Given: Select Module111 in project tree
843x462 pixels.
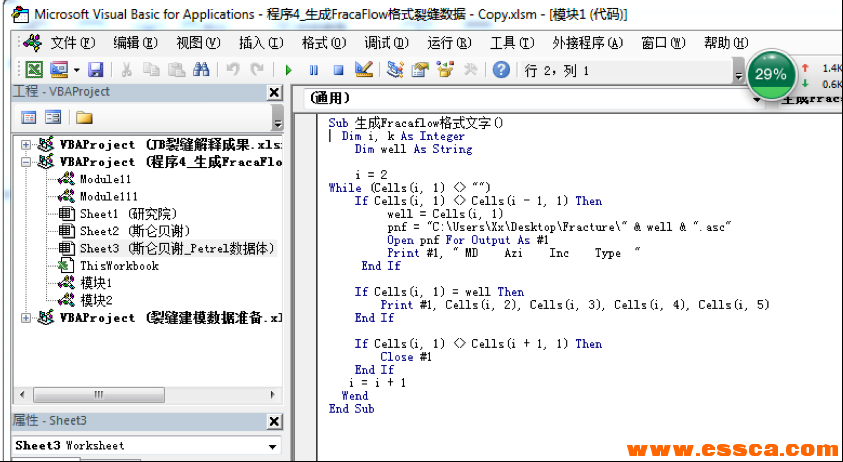Looking at the screenshot, I should 109,196.
